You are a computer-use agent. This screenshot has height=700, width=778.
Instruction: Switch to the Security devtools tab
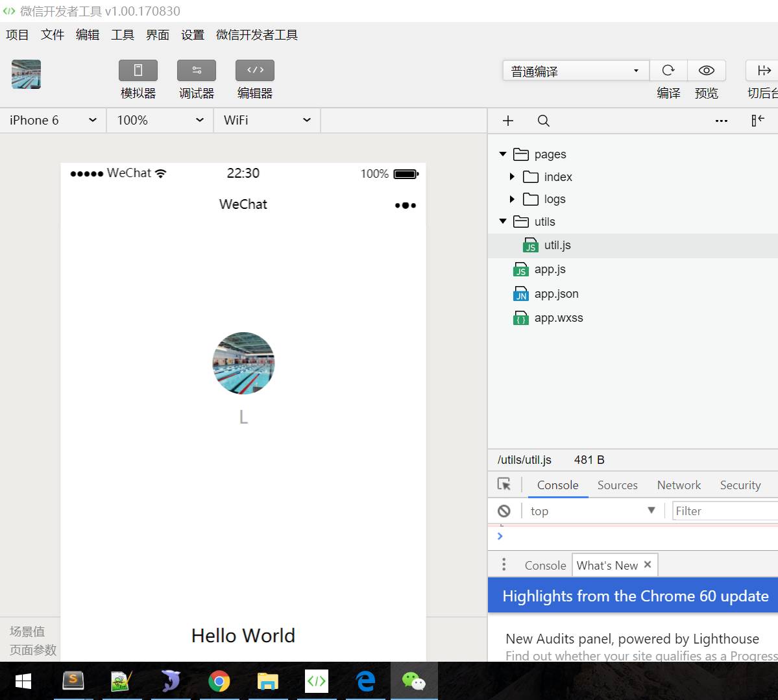pos(740,485)
